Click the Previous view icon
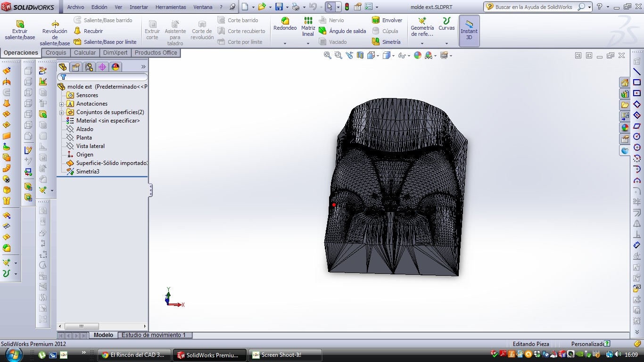 pyautogui.click(x=349, y=55)
